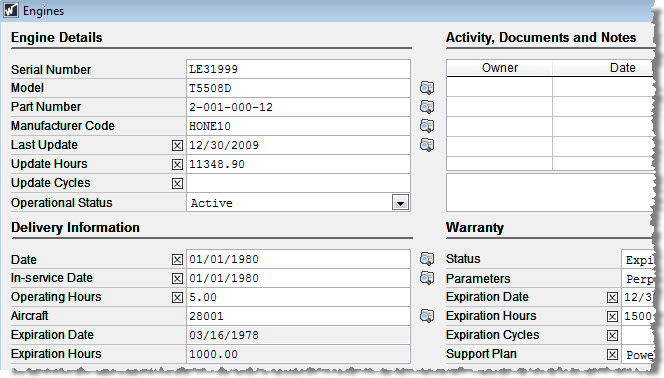Screen dimensions: 664x378
Task: Click Delivery Expiration Hours field 1000.00
Action: [298, 354]
